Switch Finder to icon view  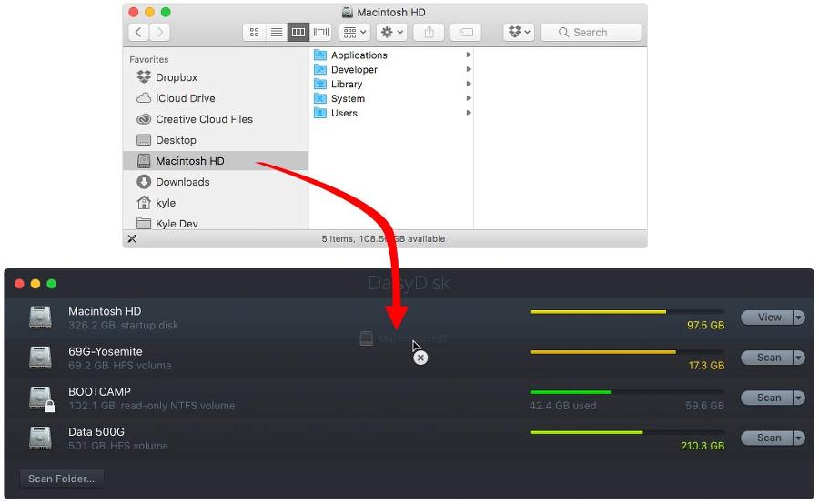255,33
